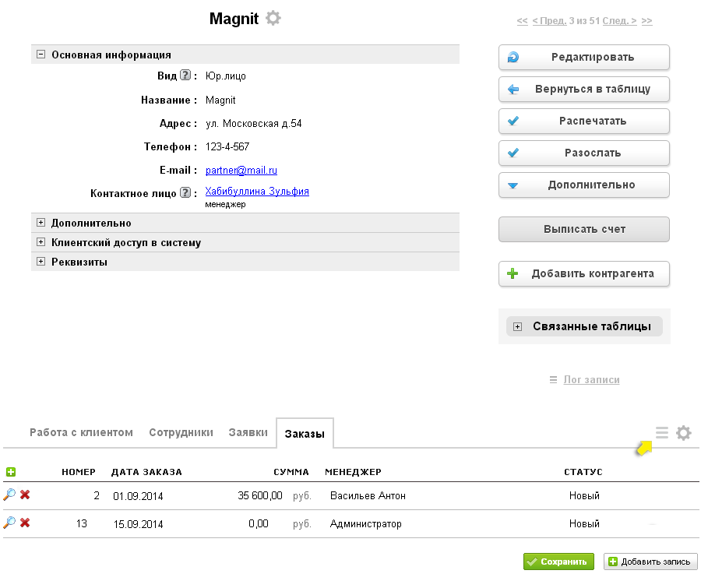Expand Клиентский доступ в систему section
The width and height of the screenshot is (701, 588).
point(41,242)
